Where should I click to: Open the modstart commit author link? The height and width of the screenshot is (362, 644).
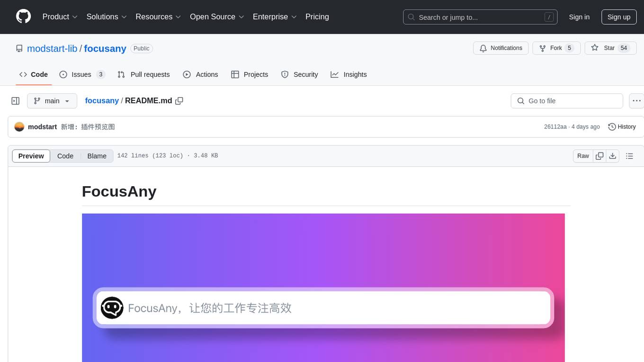(43, 127)
